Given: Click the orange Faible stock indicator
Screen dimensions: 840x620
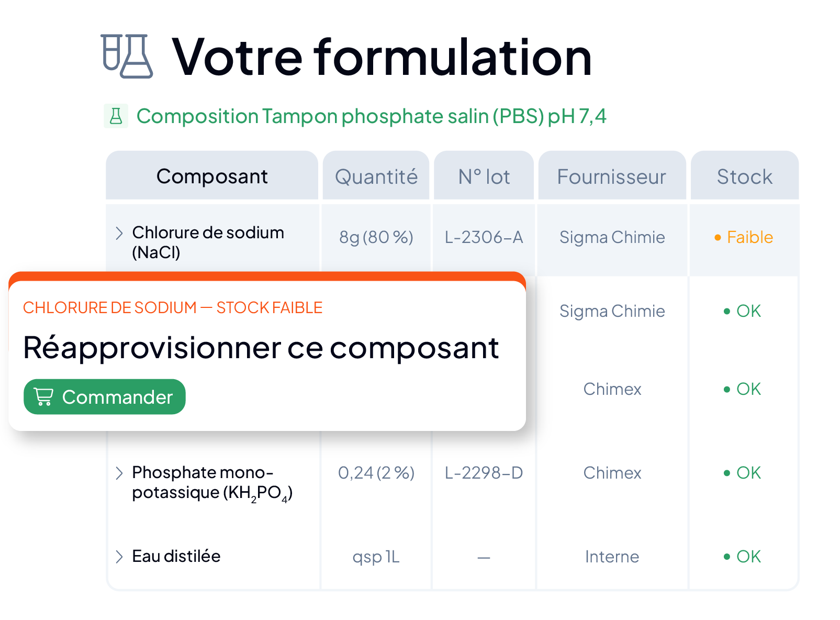Looking at the screenshot, I should click(x=744, y=237).
